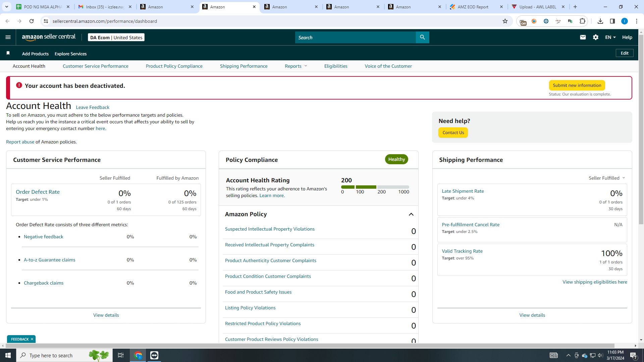
Task: Open the browser downloads icon
Action: (x=600, y=21)
